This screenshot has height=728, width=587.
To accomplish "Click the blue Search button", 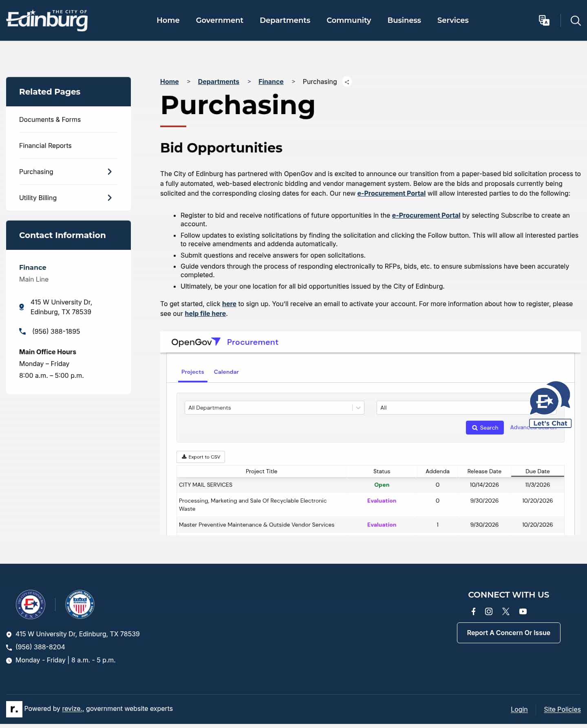I will click(485, 428).
